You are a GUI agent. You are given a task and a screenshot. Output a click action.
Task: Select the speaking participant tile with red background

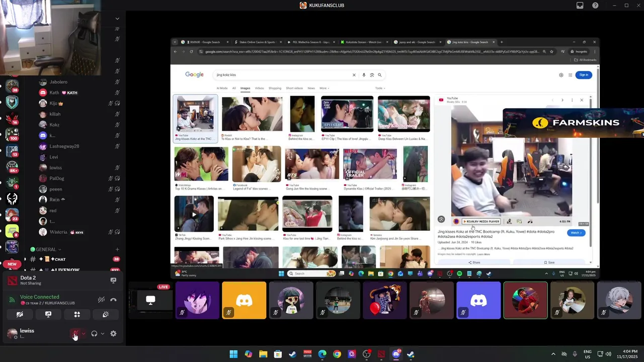tap(525, 301)
